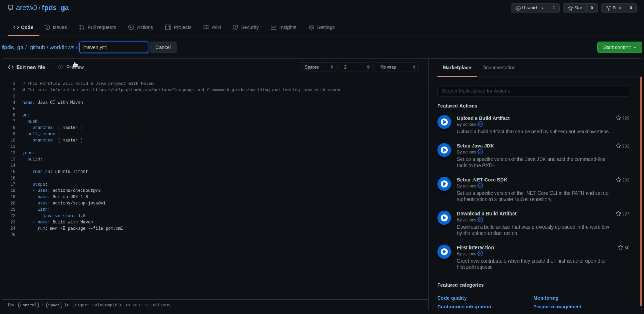The image size is (644, 314).
Task: Cancel the new file creation
Action: pyautogui.click(x=163, y=47)
